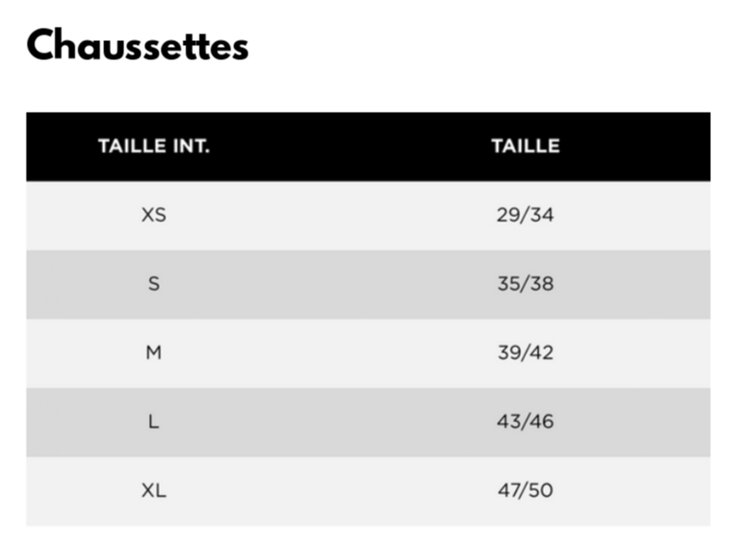Click the 47/50 size value
The height and width of the screenshot is (560, 755).
(525, 491)
